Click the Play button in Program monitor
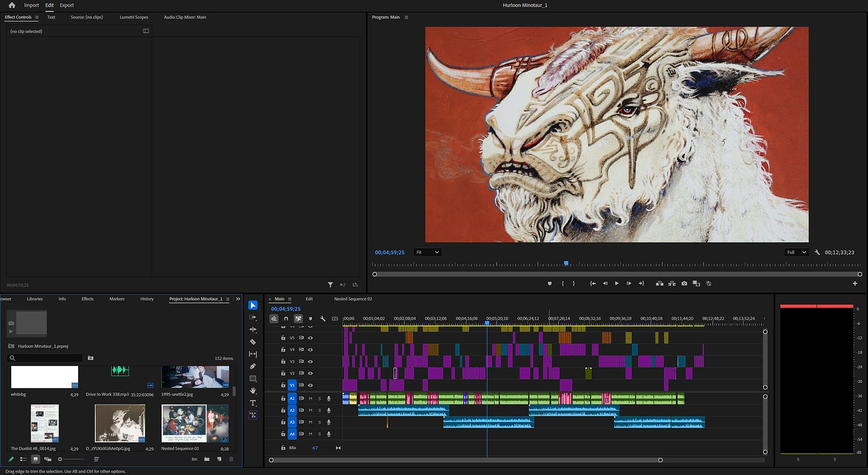The width and height of the screenshot is (868, 475). coord(616,284)
